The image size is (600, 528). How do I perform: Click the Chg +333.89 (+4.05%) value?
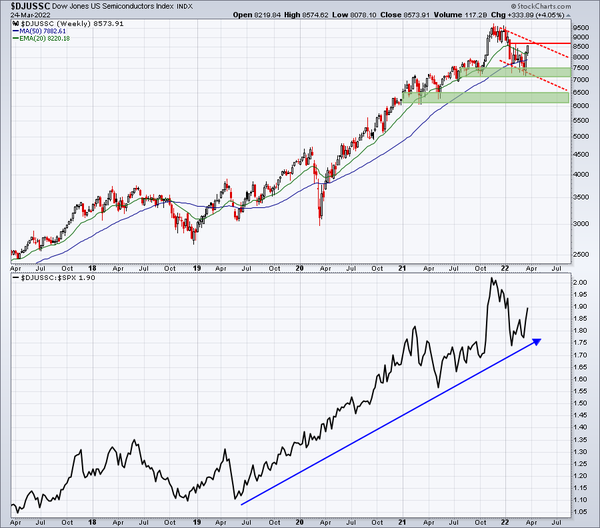coord(527,15)
